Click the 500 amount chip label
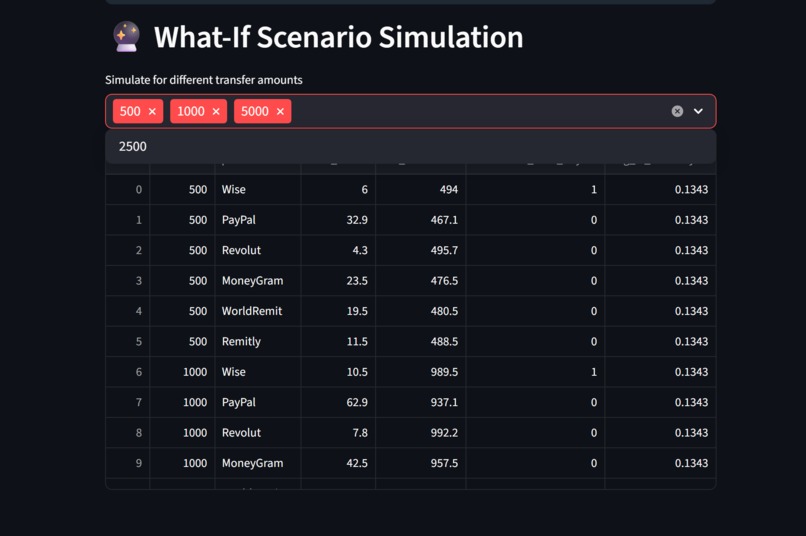Viewport: 806px width, 536px height. pyautogui.click(x=130, y=112)
